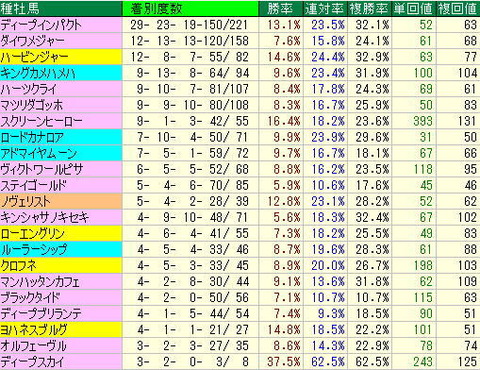480x370 pixels.
Task: Select the キンシャサノキセキ sire name
Action: pos(45,217)
